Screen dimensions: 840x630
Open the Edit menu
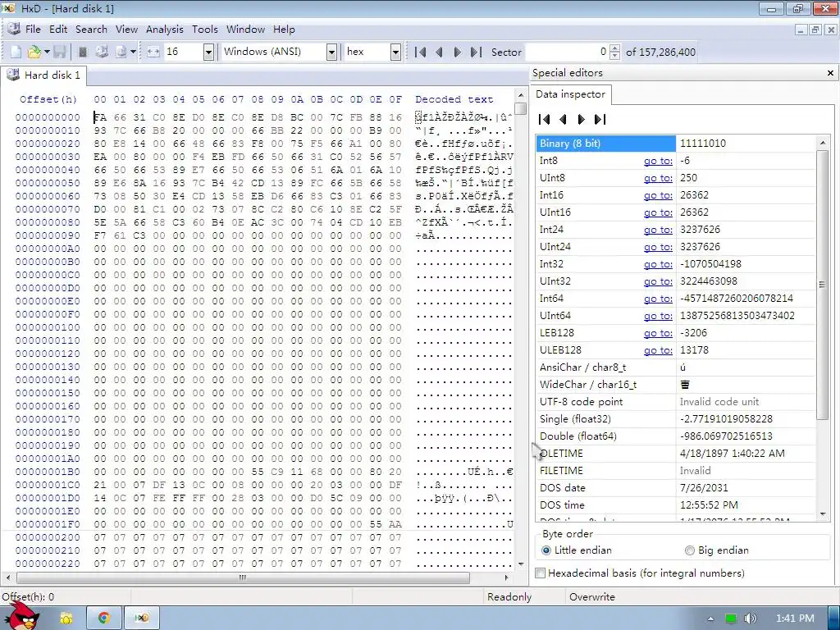tap(58, 30)
